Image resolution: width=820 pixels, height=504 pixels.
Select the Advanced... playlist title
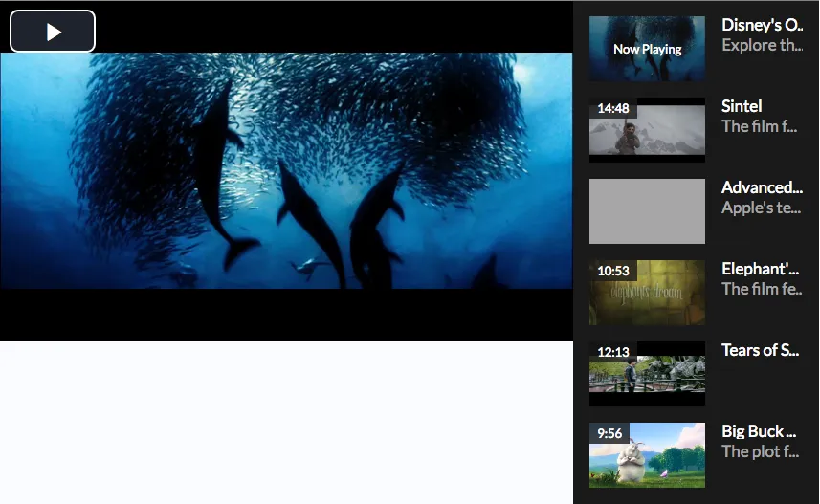click(762, 187)
